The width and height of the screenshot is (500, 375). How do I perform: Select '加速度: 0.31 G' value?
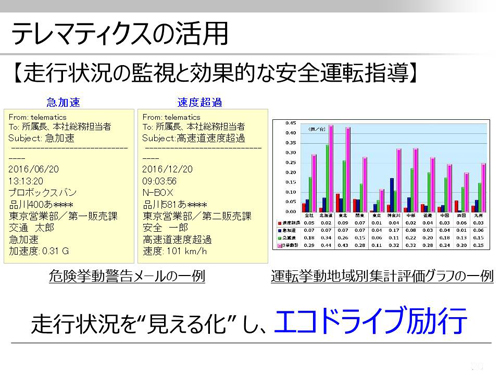(39, 251)
